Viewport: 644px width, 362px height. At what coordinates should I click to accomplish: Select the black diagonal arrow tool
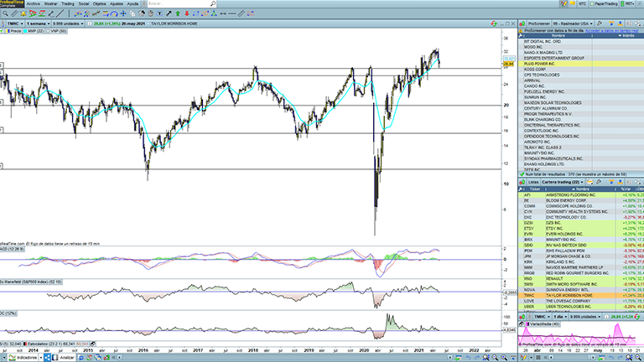(x=169, y=13)
